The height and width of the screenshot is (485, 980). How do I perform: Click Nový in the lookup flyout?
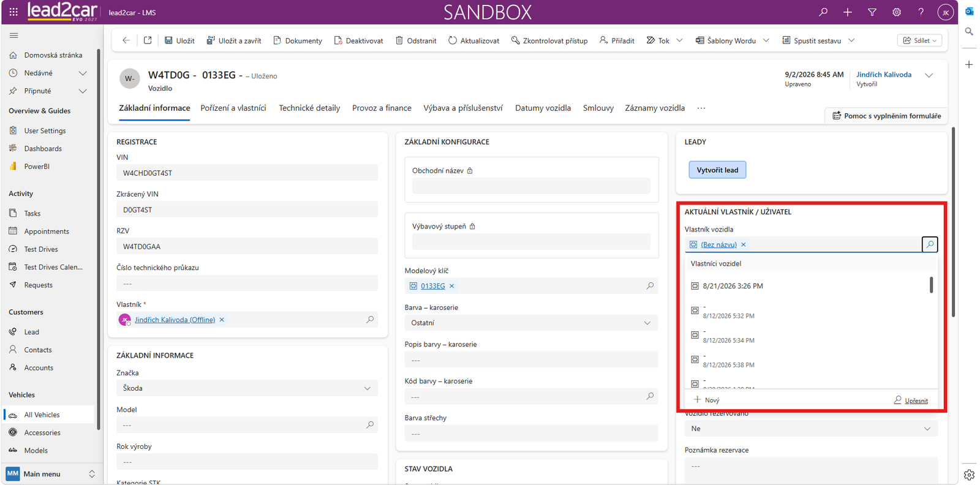pos(706,400)
